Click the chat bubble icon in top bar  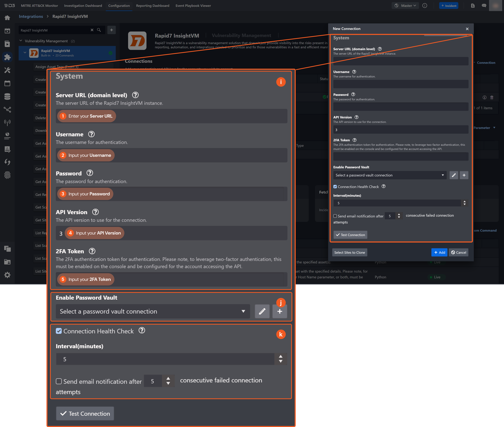tap(484, 6)
